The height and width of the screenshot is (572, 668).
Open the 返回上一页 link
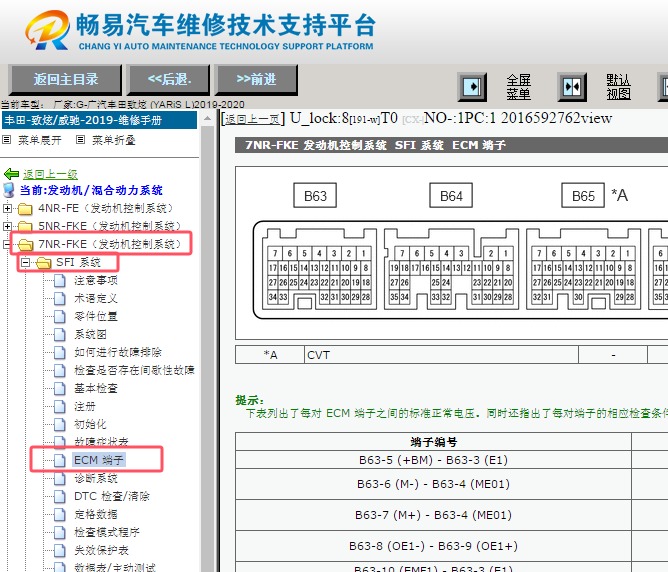coord(253,119)
